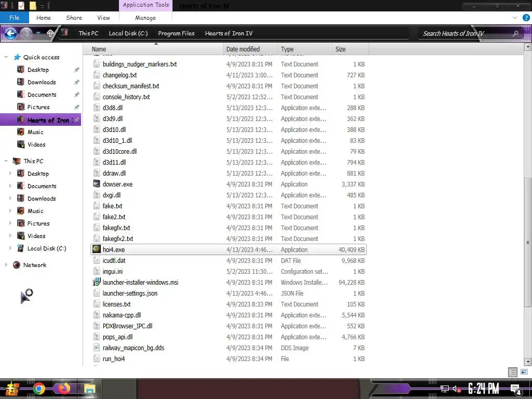The image size is (532, 399).
Task: Open Explorer help question mark
Action: click(526, 18)
